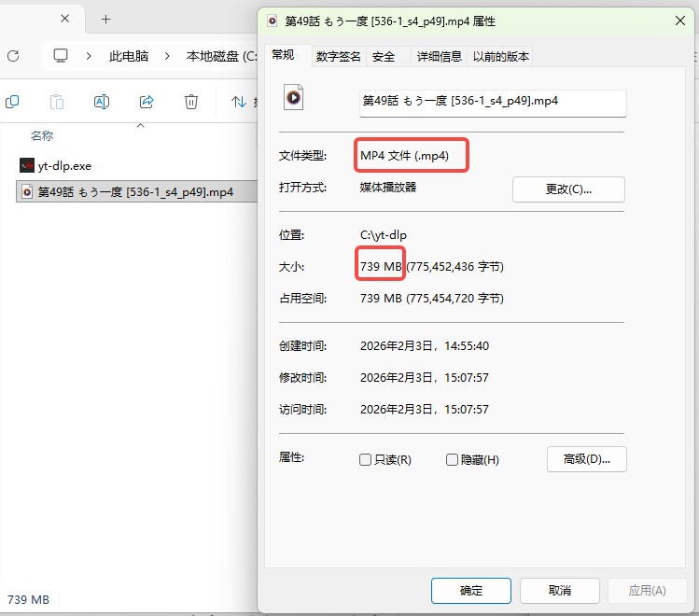Image resolution: width=699 pixels, height=616 pixels.
Task: Click the mp4 file icon in file list
Action: (x=27, y=191)
